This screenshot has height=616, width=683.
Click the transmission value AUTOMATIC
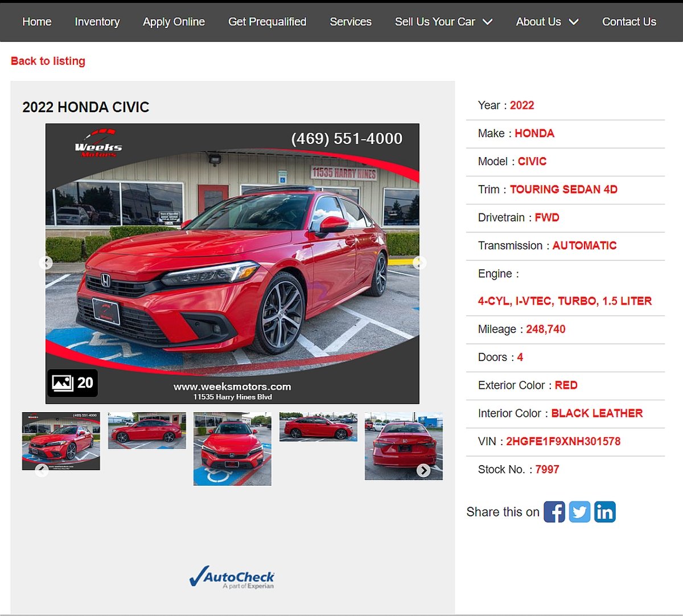(x=585, y=245)
